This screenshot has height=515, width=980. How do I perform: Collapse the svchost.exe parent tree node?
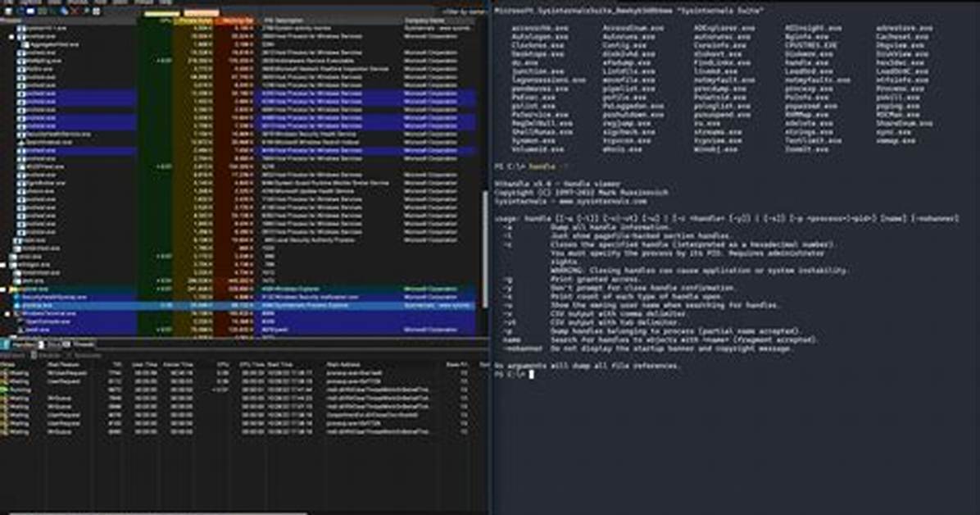coord(11,36)
